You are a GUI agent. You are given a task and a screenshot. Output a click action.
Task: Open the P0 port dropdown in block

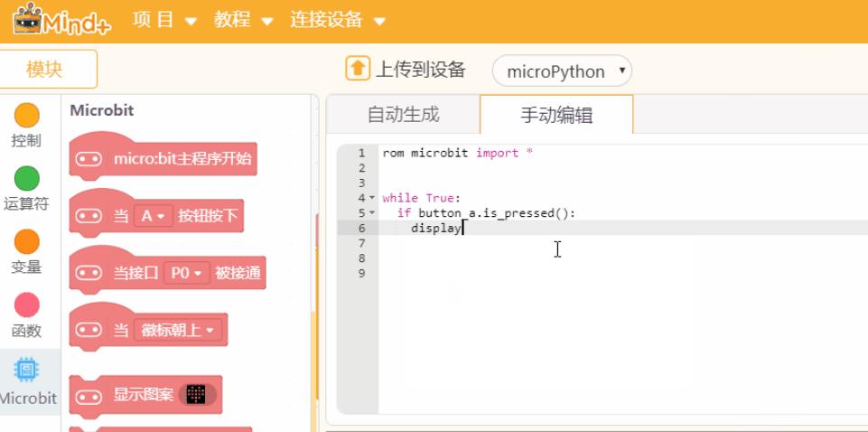tap(187, 273)
